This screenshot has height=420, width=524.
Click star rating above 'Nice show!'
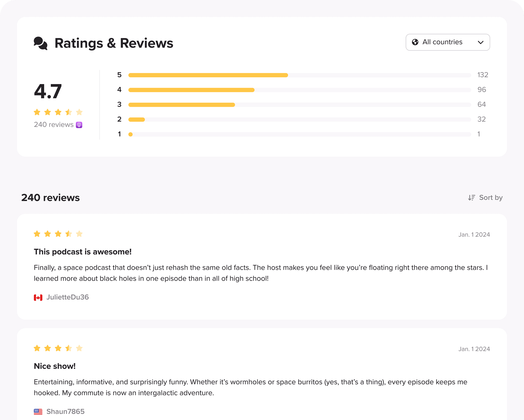click(x=58, y=348)
